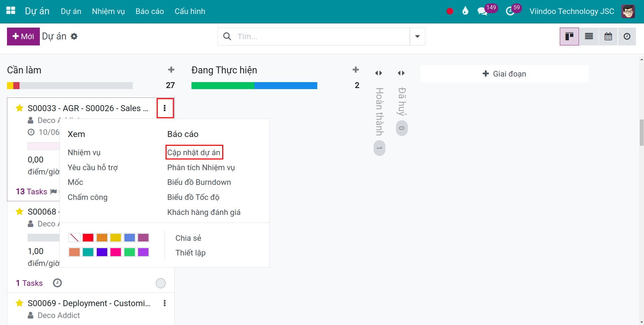Click Chia sẻ in the card menu

pos(188,238)
